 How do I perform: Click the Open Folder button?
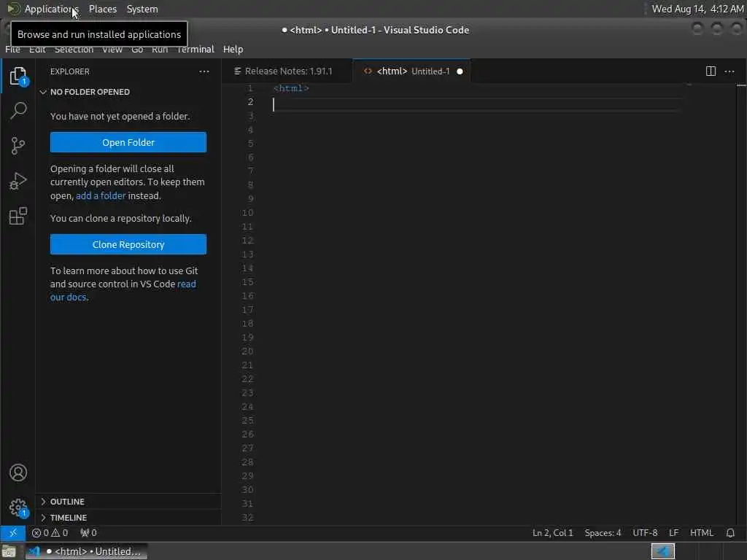[x=128, y=142]
